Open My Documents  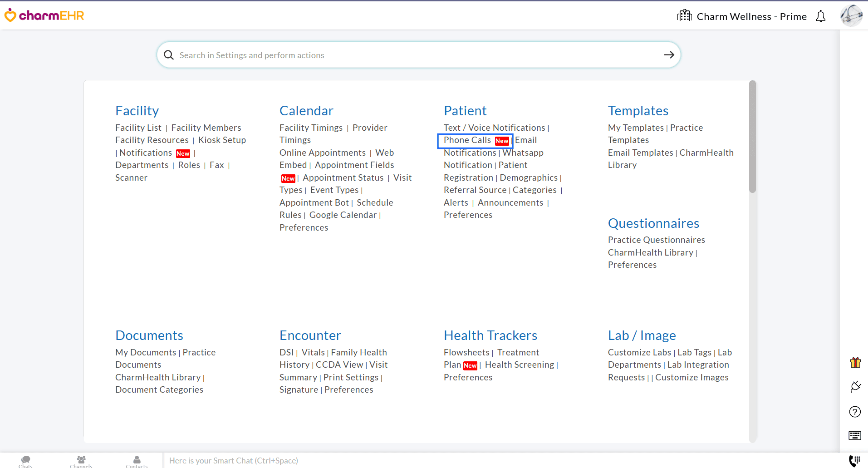pyautogui.click(x=146, y=352)
